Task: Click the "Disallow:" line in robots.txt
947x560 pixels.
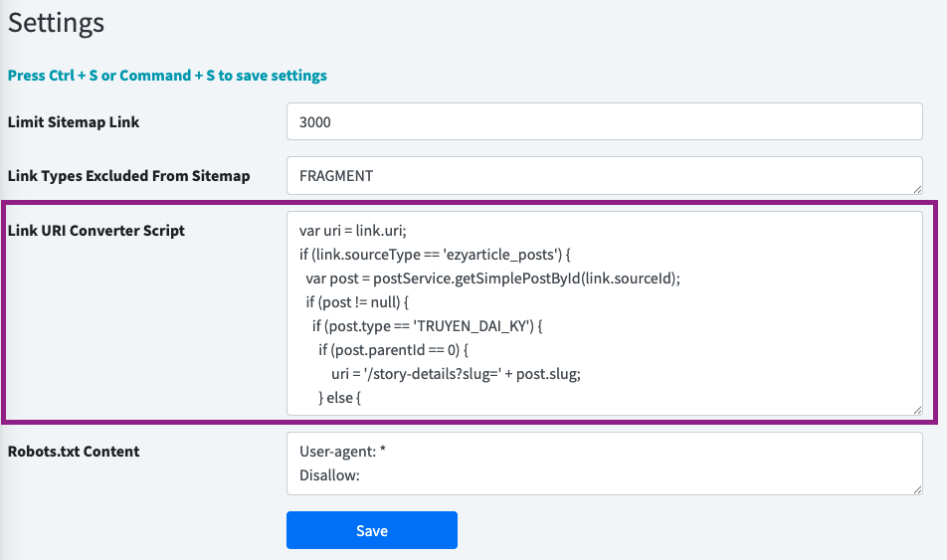Action: point(329,475)
